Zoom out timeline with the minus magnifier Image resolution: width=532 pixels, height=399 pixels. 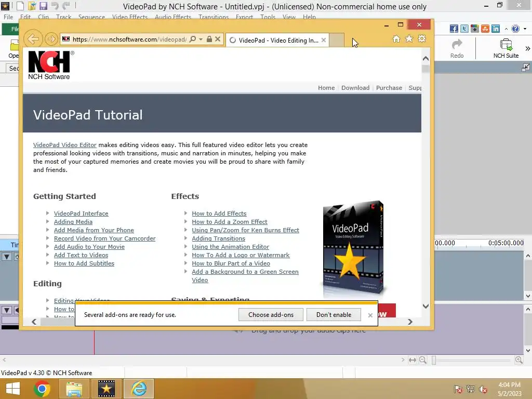click(x=423, y=360)
